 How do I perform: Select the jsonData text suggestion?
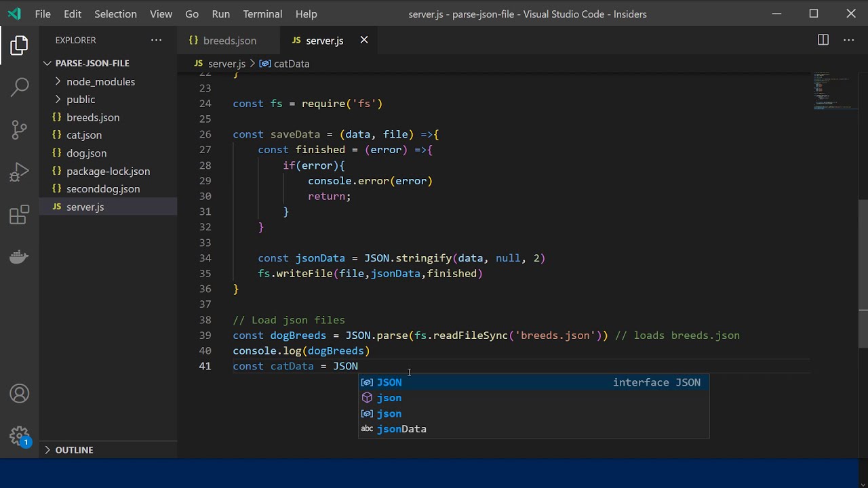pos(534,429)
